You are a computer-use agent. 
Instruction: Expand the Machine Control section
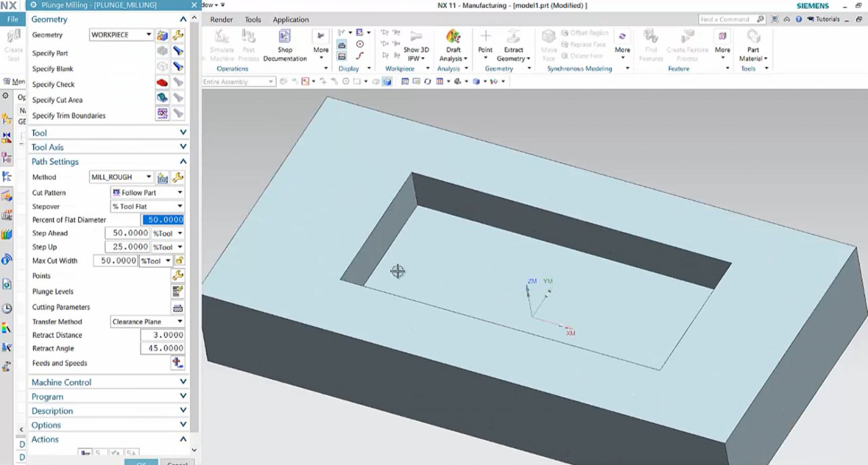pyautogui.click(x=183, y=382)
